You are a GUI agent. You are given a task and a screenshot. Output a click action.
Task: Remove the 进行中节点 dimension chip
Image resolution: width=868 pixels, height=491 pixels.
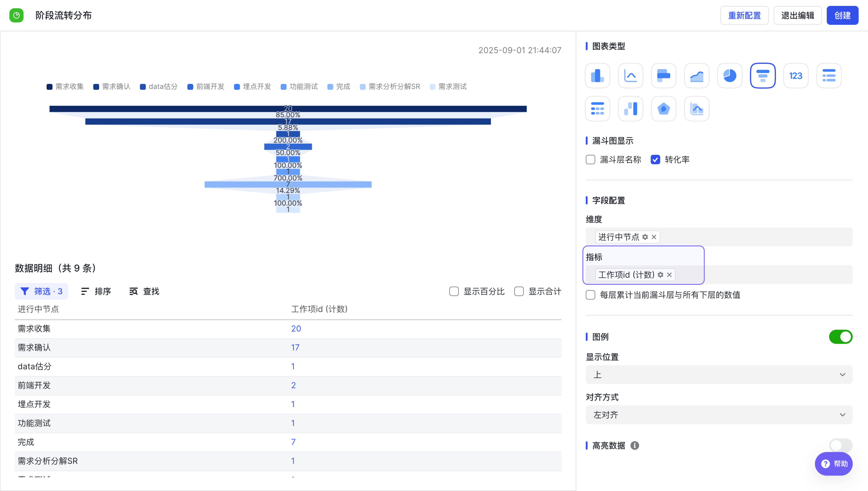click(654, 237)
